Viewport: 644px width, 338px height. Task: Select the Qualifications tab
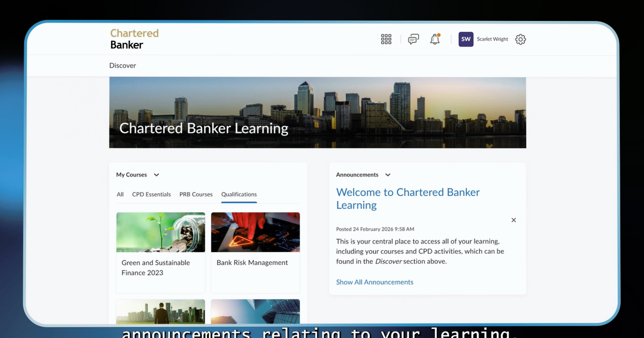[239, 194]
